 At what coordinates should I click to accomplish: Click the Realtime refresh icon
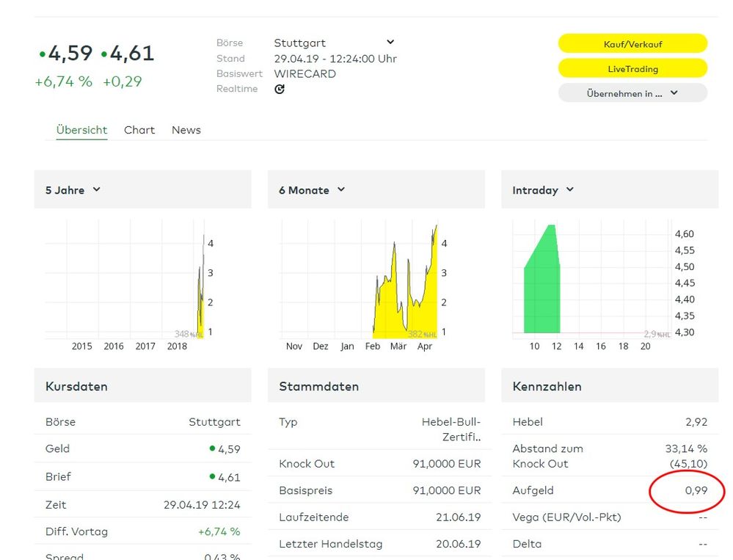(x=280, y=89)
